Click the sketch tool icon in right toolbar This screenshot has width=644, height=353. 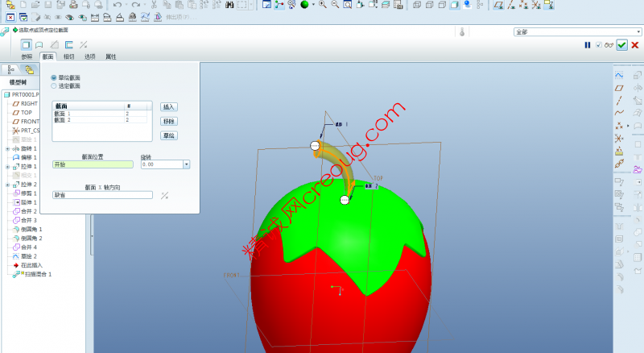tap(619, 75)
